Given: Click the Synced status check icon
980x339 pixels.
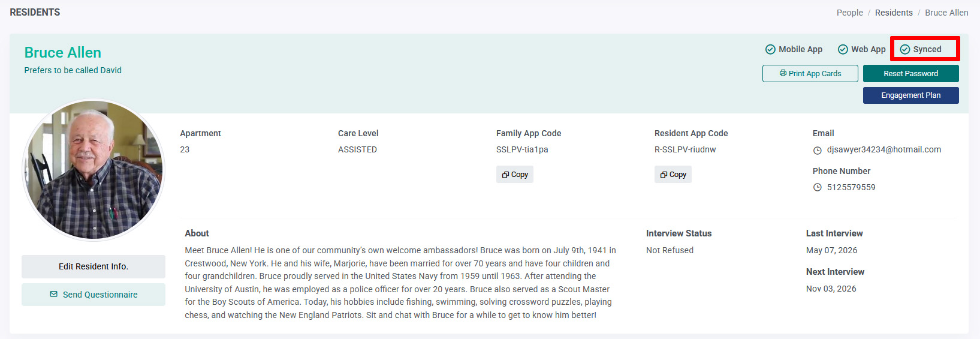Looking at the screenshot, I should coord(905,49).
